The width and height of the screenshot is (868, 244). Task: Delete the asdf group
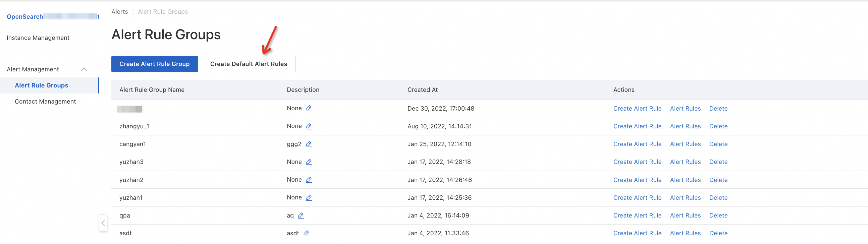[x=718, y=234]
